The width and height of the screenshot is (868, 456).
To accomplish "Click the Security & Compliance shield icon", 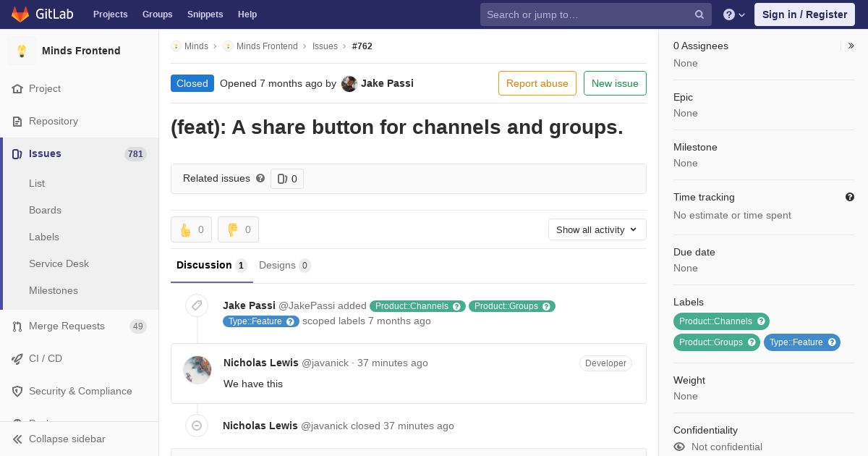I will tap(17, 392).
